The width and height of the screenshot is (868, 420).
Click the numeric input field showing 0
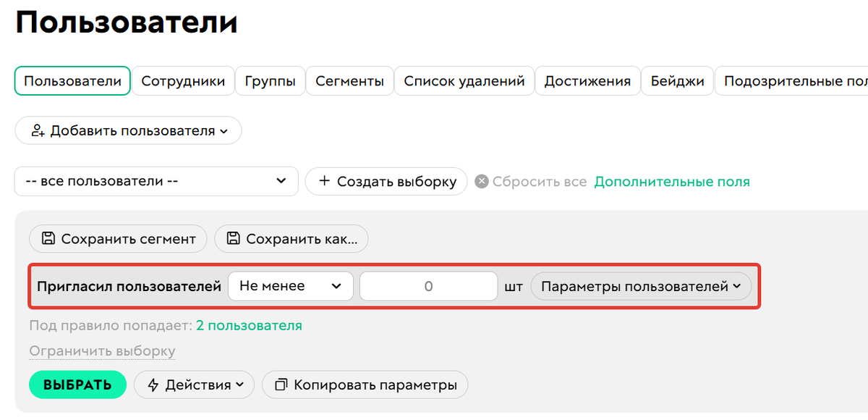tap(428, 285)
